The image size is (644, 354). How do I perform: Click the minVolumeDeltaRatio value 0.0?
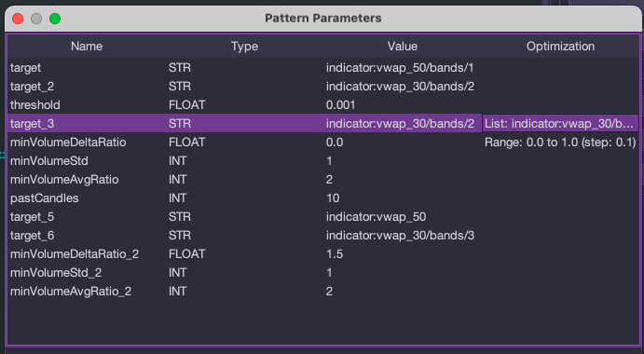click(x=335, y=143)
